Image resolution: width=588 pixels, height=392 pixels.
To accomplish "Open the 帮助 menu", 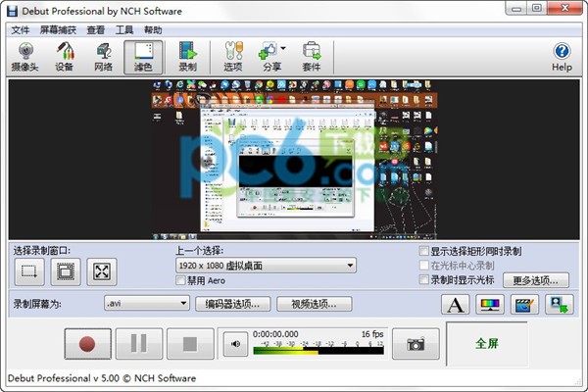I will click(x=153, y=30).
